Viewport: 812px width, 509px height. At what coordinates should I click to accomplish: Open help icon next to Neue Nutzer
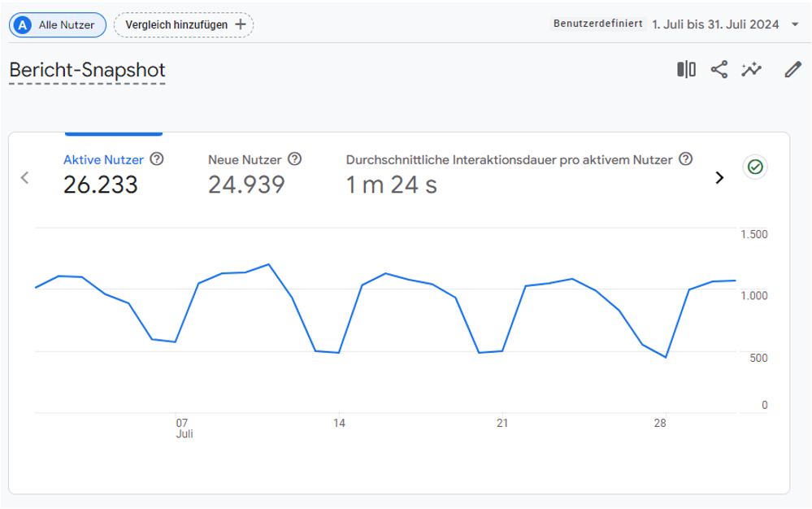click(295, 159)
